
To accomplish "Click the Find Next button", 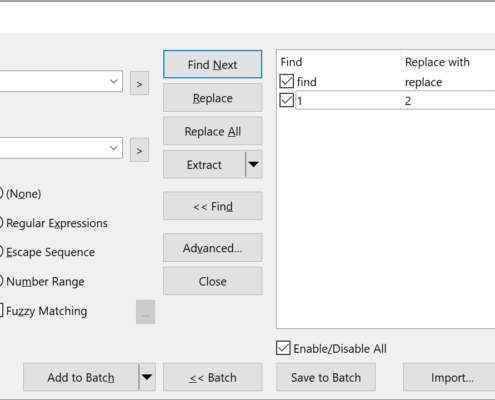I will 213,64.
